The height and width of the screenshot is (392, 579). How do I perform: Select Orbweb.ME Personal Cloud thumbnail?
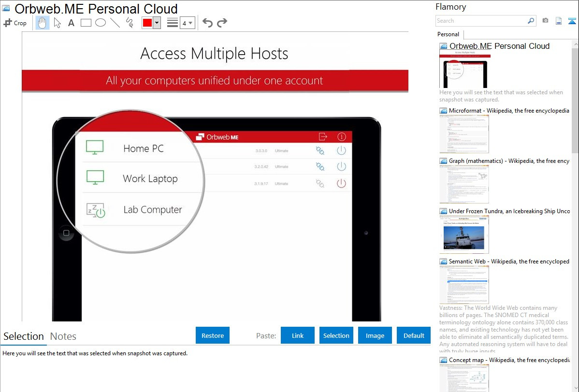[x=465, y=70]
